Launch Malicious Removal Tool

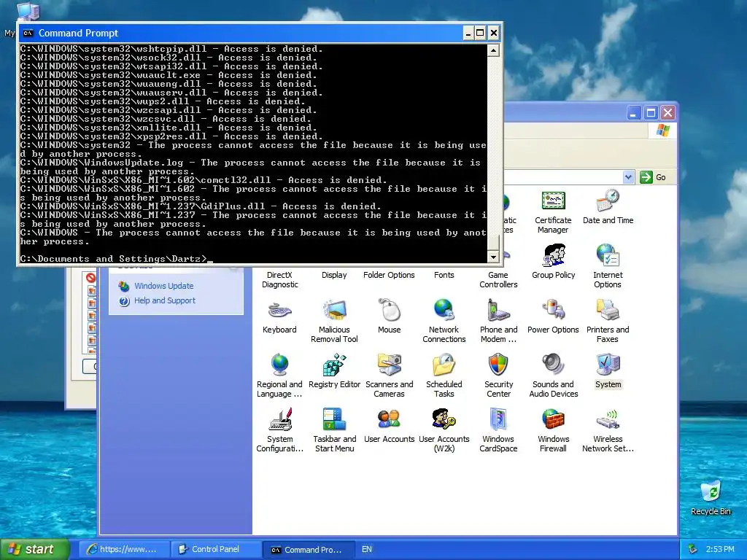(334, 311)
